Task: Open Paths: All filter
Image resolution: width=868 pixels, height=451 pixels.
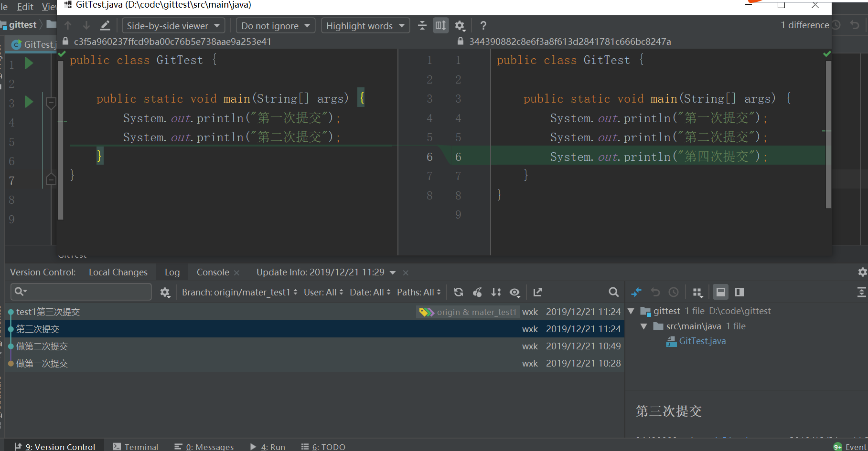Action: (419, 292)
